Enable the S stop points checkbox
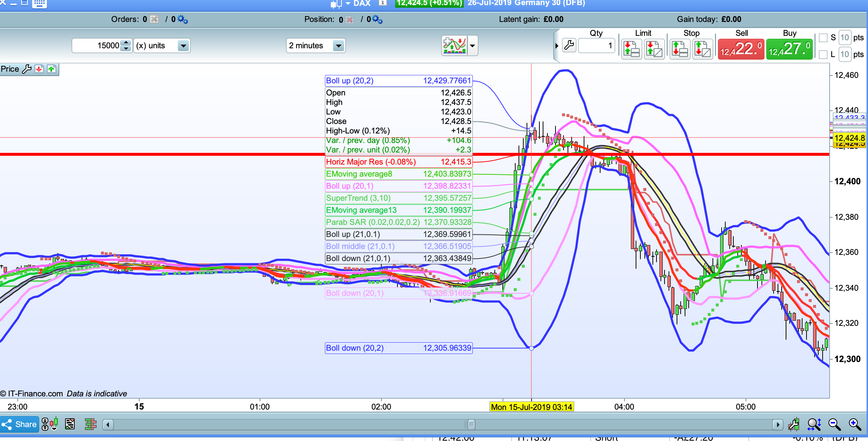 pyautogui.click(x=823, y=38)
